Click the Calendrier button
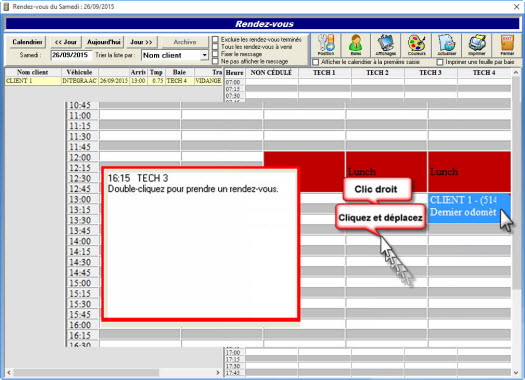 tap(27, 42)
